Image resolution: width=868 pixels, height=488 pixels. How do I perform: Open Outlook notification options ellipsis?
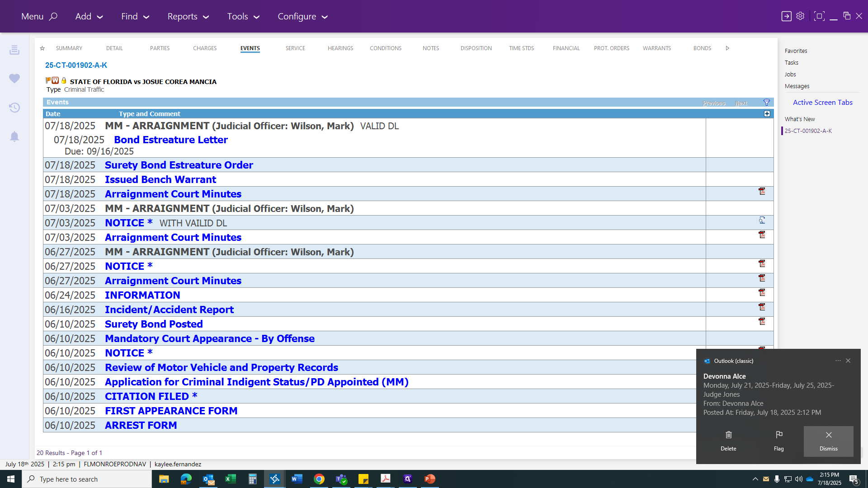(x=838, y=361)
